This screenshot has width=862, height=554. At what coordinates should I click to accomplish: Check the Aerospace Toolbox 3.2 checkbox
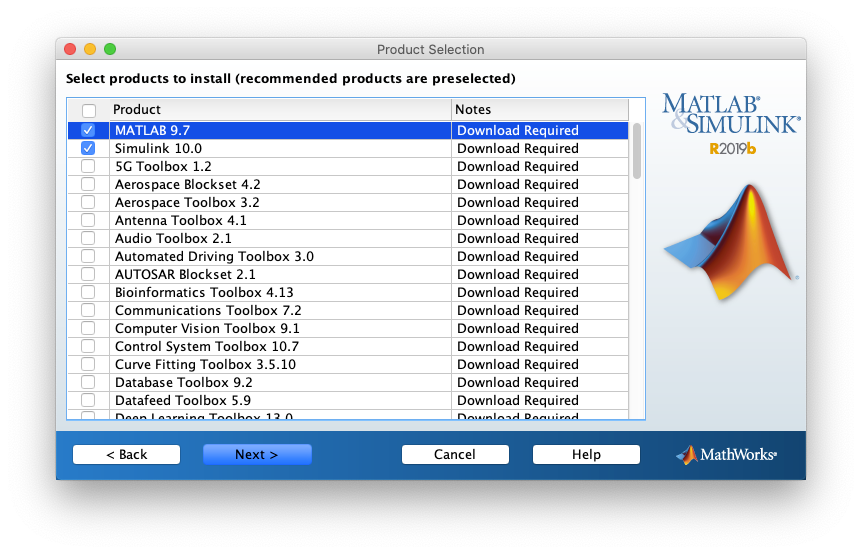tap(88, 202)
